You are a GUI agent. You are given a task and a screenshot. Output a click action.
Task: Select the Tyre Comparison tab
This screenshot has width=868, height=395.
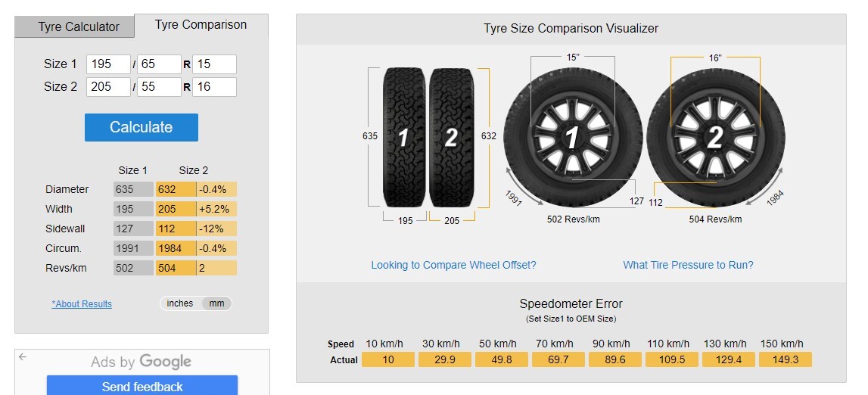click(201, 26)
